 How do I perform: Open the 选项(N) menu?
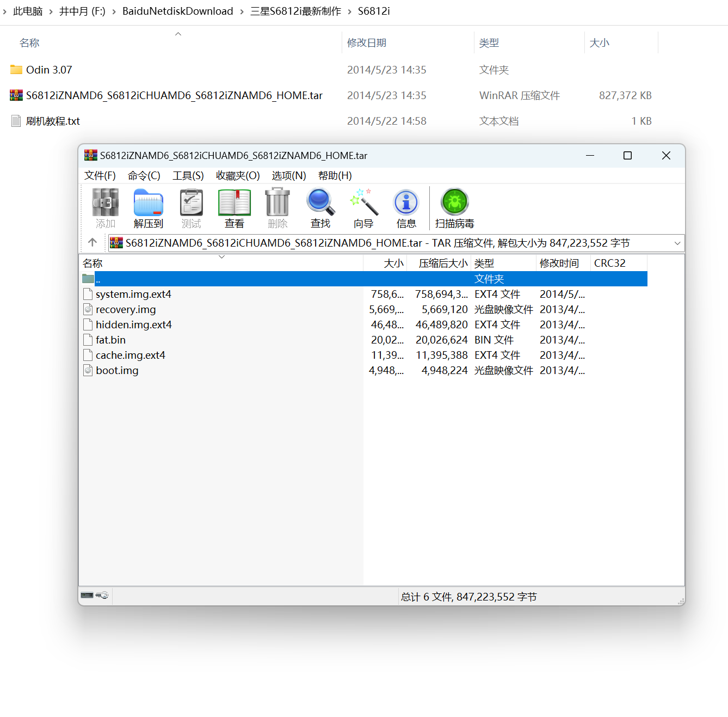(x=289, y=175)
